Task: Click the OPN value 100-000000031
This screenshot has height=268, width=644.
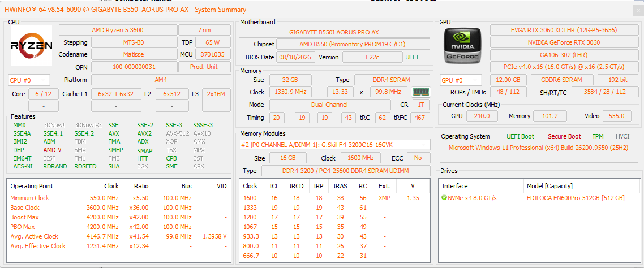Action: tap(134, 67)
